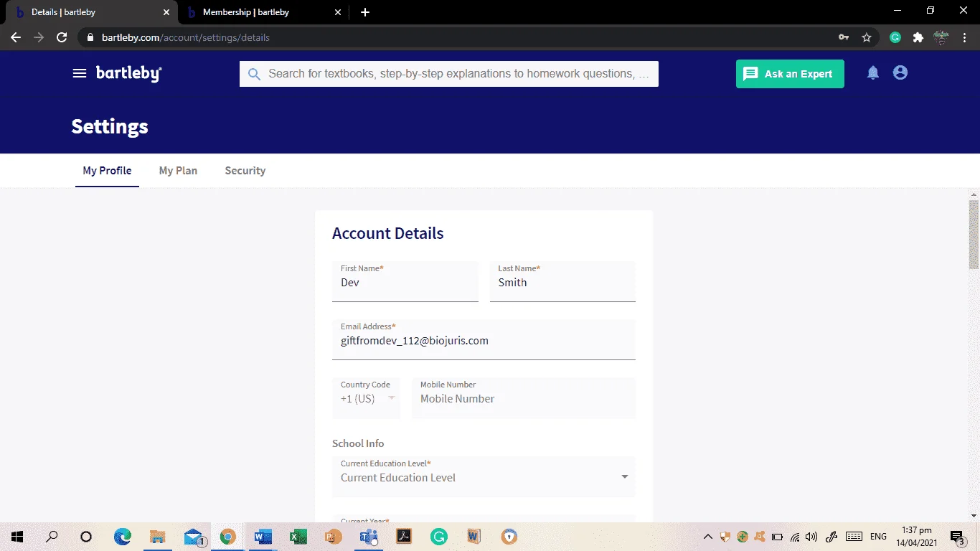Click the page vertical scrollbar thumb

(x=974, y=234)
